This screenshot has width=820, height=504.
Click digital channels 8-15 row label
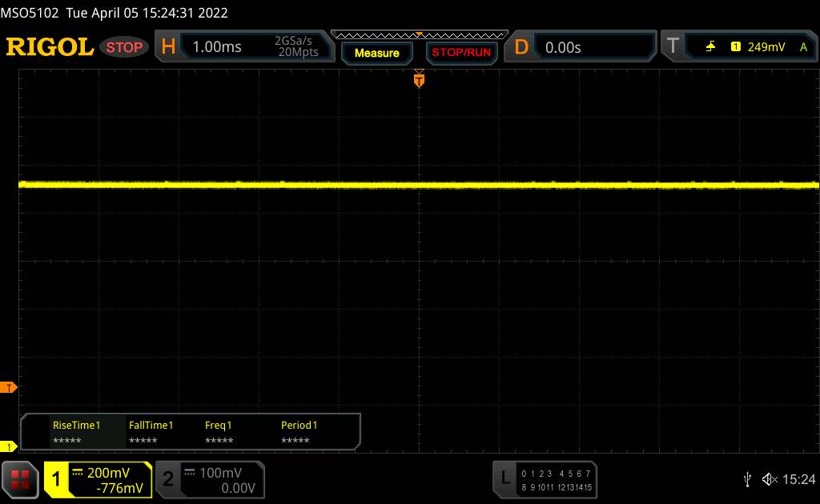pos(556,487)
